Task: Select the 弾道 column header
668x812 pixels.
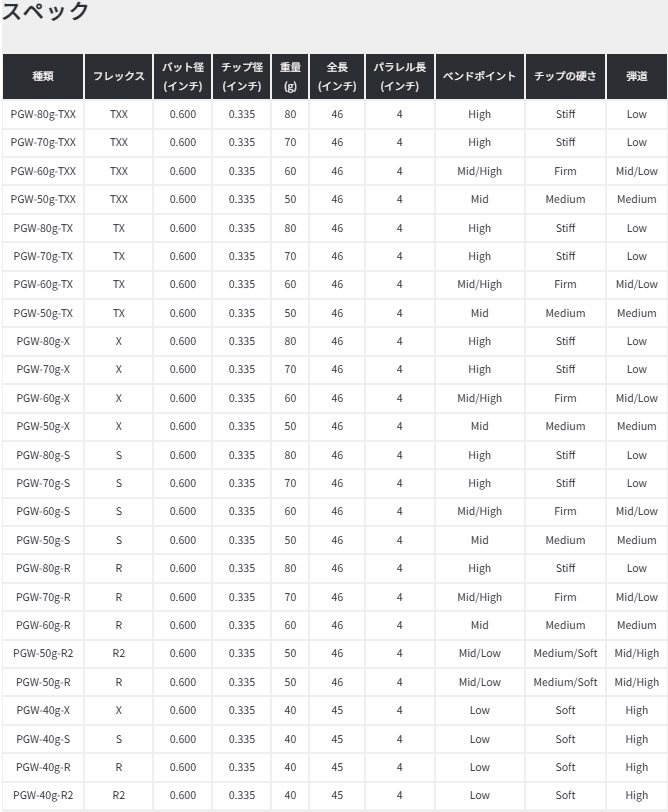Action: point(637,76)
